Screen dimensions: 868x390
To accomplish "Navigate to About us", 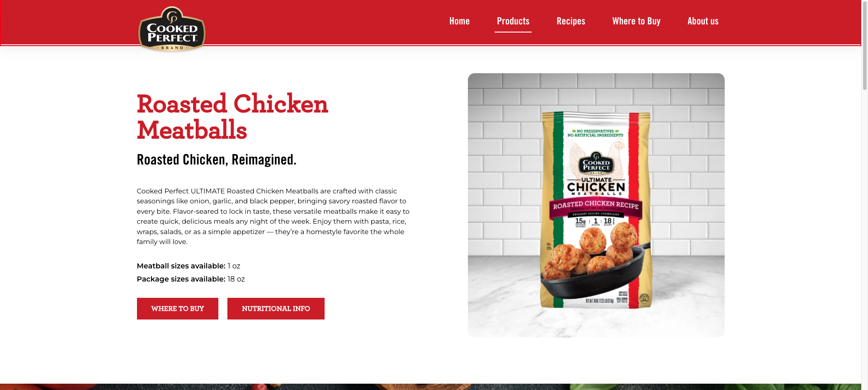I will tap(703, 21).
